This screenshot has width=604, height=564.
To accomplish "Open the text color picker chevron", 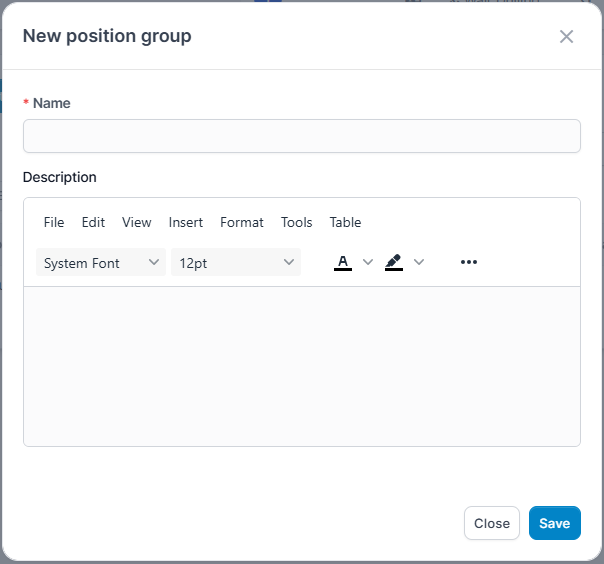I will [x=367, y=262].
